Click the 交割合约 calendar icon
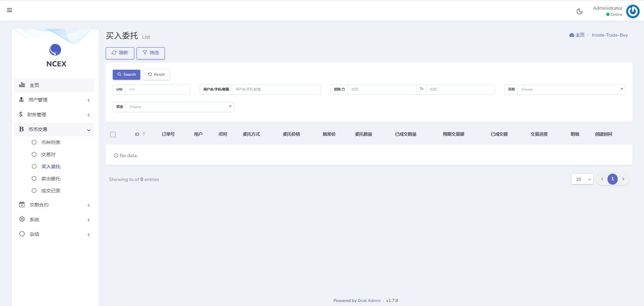The height and width of the screenshot is (306, 644). tap(22, 204)
